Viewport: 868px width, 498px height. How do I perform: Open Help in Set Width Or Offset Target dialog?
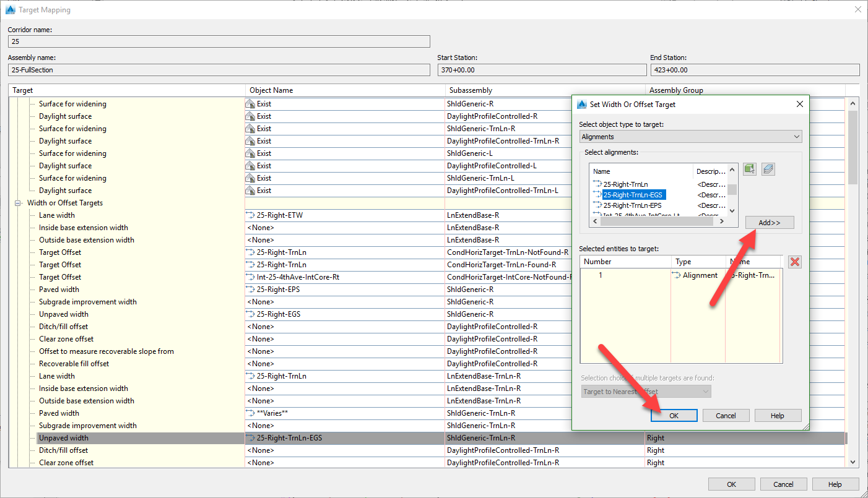(x=778, y=416)
